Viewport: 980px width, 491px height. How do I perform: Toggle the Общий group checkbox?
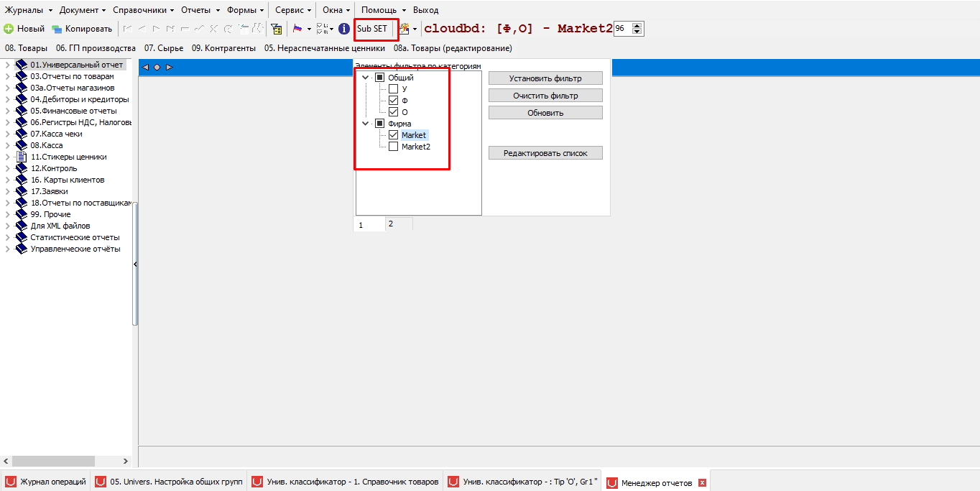coord(379,78)
